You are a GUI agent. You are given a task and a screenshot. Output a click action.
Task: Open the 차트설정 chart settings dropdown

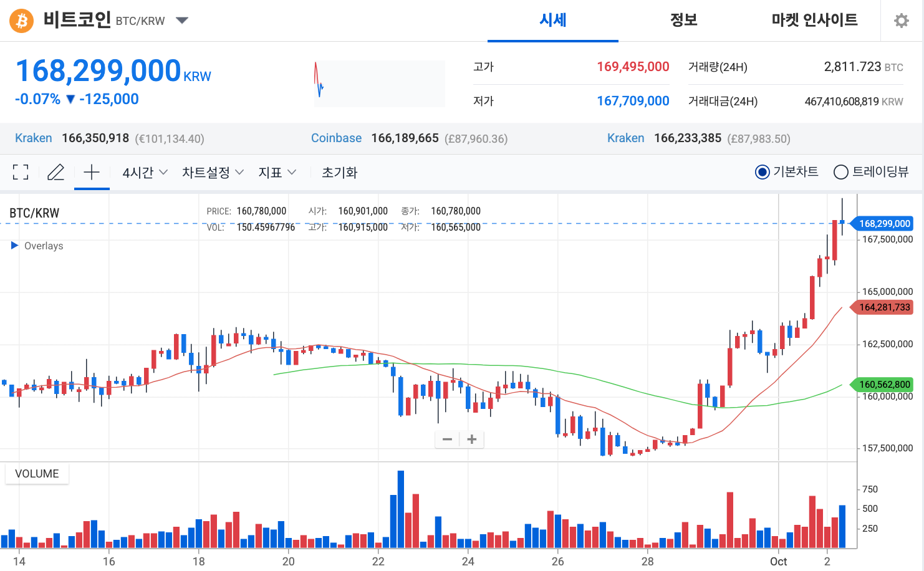tap(212, 172)
